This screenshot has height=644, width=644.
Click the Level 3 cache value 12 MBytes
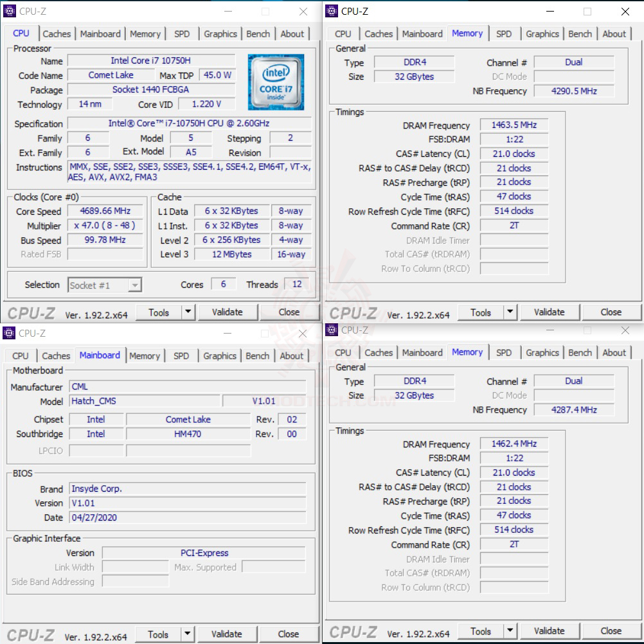(231, 255)
